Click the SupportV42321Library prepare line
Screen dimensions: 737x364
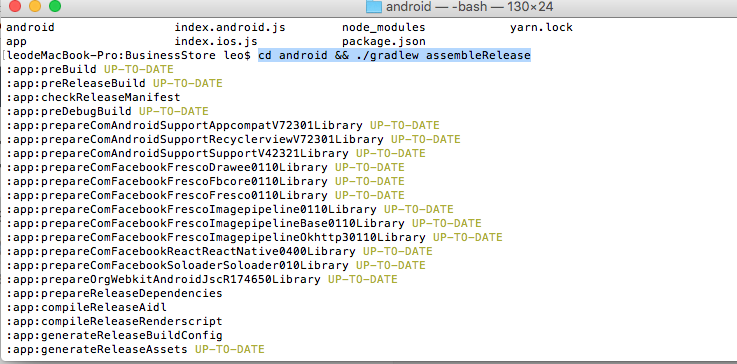tap(216, 153)
